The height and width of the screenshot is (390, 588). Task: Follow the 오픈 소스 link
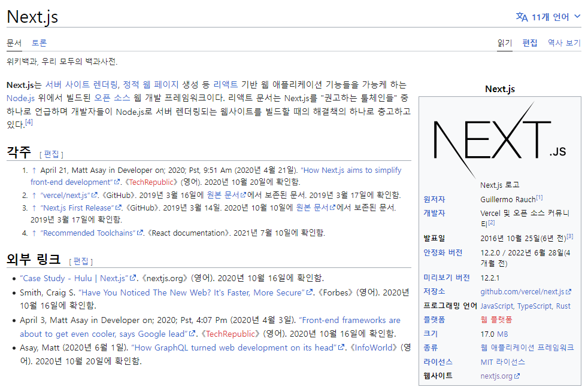click(x=112, y=98)
